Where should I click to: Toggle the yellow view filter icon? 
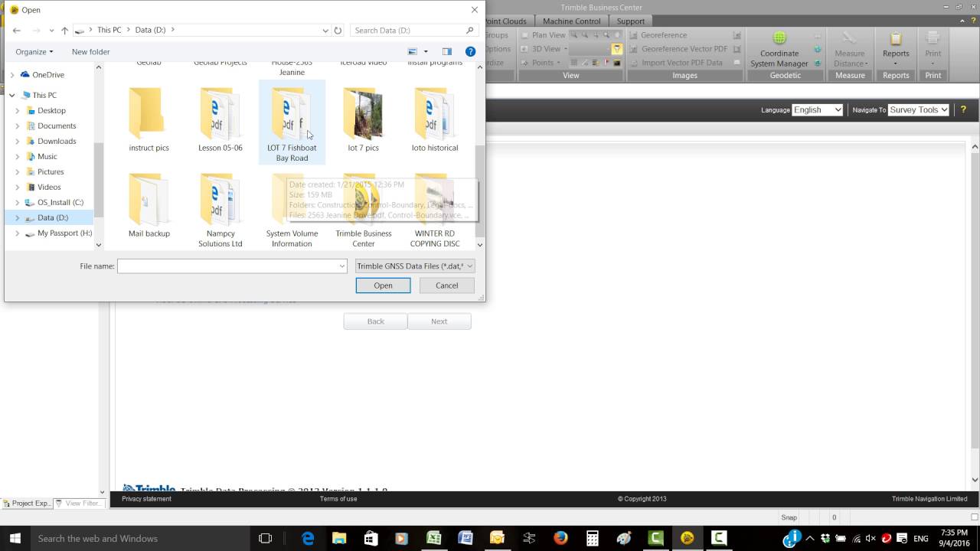coord(616,49)
